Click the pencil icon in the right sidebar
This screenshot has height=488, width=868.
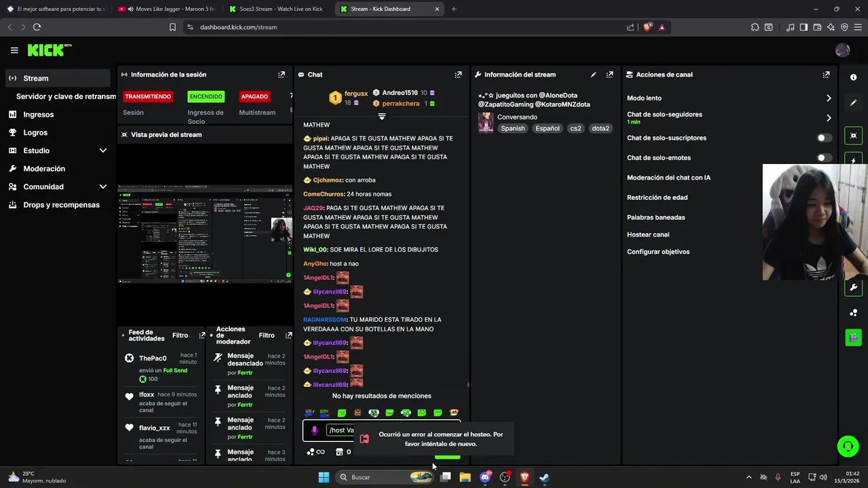[853, 103]
